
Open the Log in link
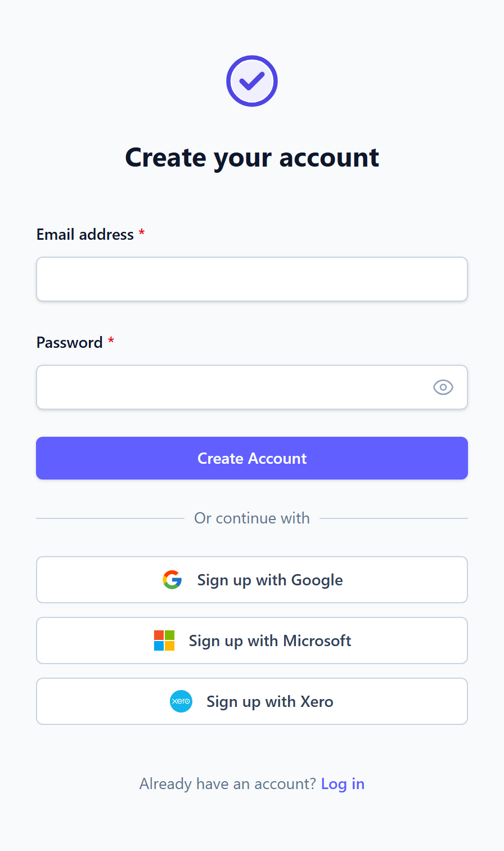click(343, 783)
